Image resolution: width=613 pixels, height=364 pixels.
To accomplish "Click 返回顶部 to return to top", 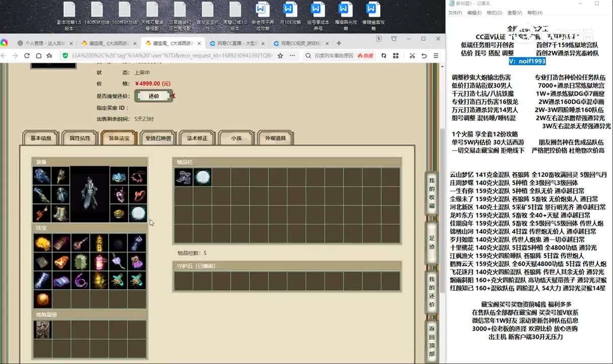I will pos(432,341).
